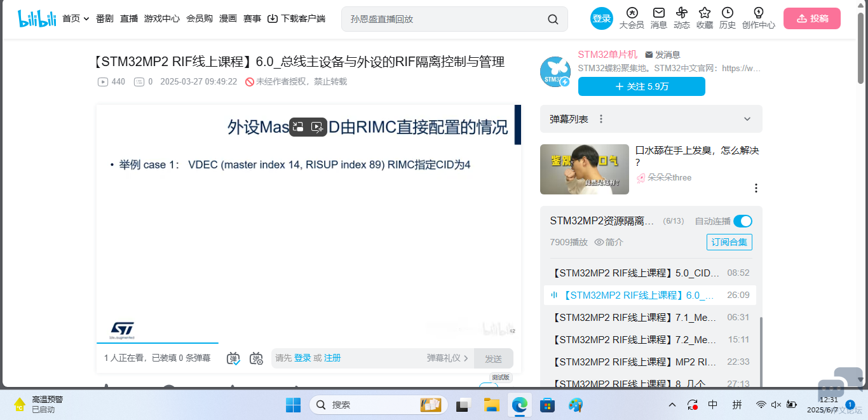
Task: Click the playlist scrollbar
Action: pyautogui.click(x=761, y=353)
